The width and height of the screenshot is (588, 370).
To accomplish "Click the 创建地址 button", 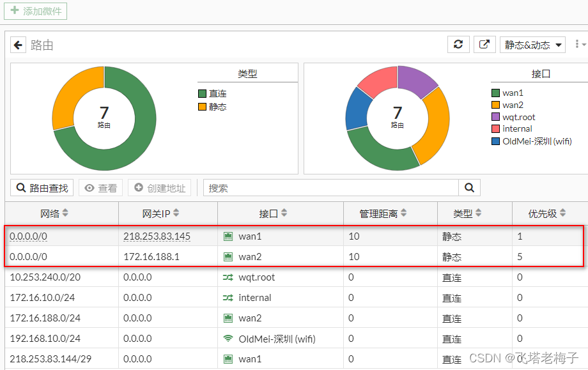I will (x=160, y=188).
